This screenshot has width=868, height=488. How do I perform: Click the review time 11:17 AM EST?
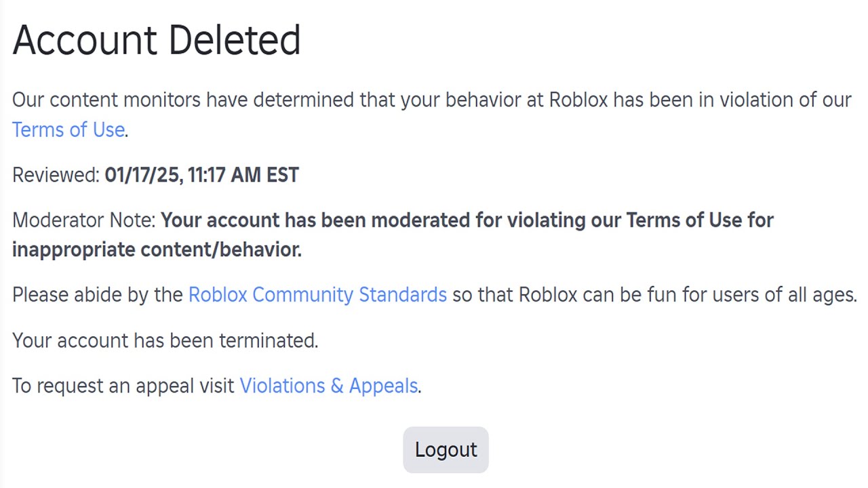pyautogui.click(x=243, y=175)
